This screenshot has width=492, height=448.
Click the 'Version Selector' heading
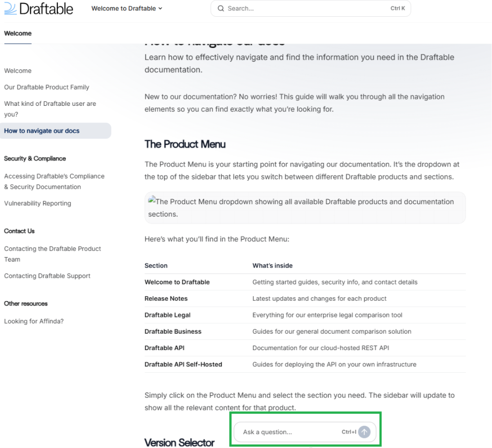(x=179, y=443)
